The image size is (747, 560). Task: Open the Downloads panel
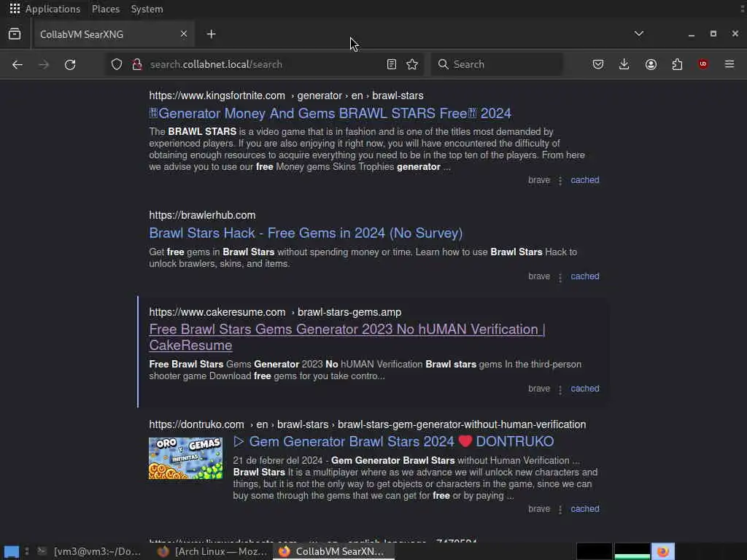coord(624,64)
